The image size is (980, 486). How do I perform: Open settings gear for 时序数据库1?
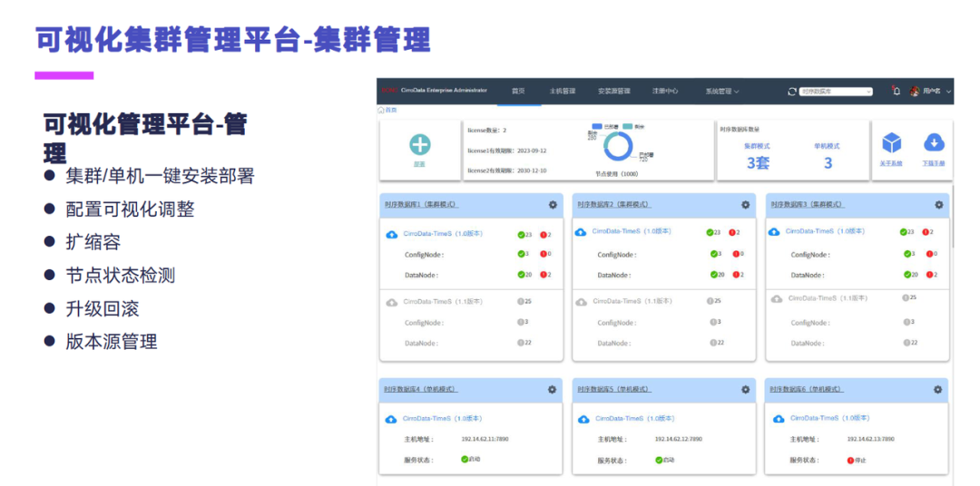click(553, 205)
